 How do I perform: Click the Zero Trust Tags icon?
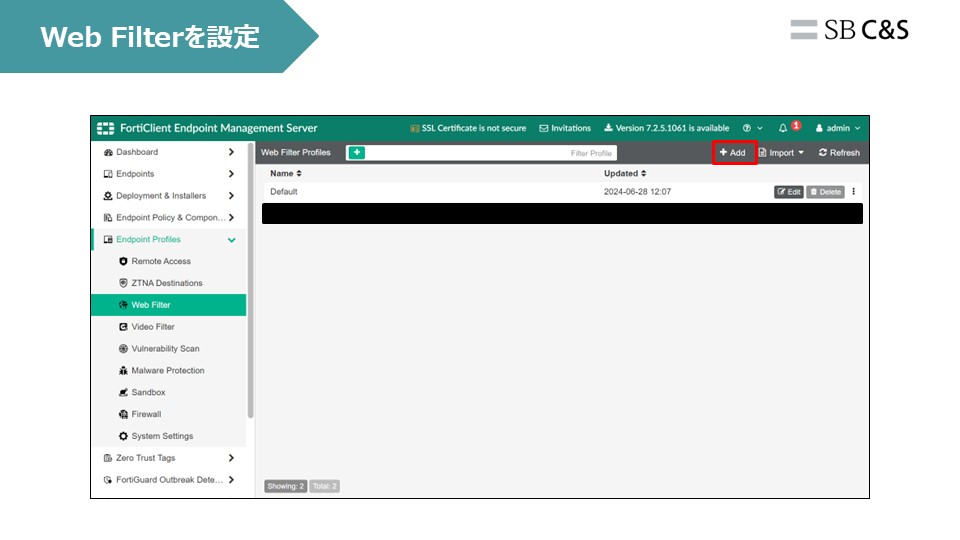[108, 458]
